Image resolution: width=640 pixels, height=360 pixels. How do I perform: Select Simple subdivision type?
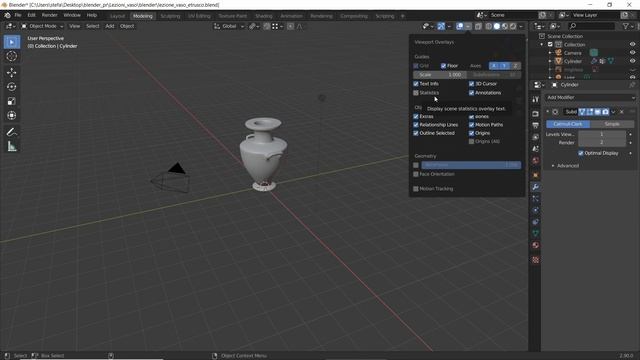[x=612, y=124]
